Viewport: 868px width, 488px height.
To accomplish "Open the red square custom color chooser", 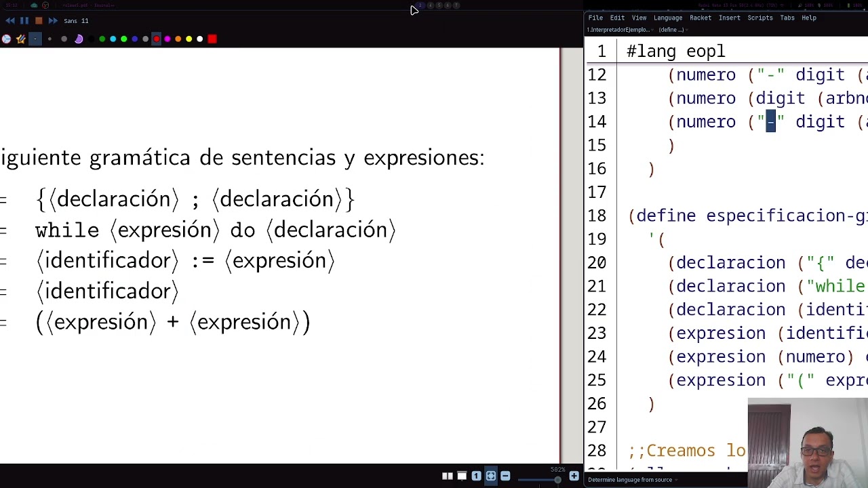I will coord(212,39).
